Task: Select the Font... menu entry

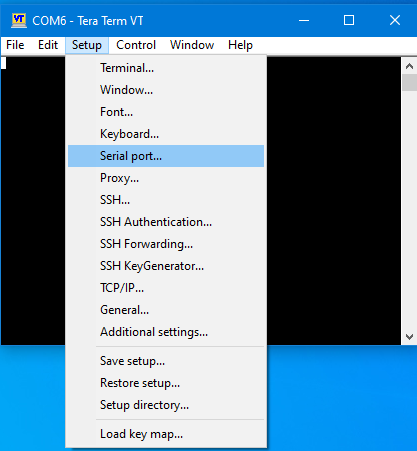Action: click(x=166, y=112)
